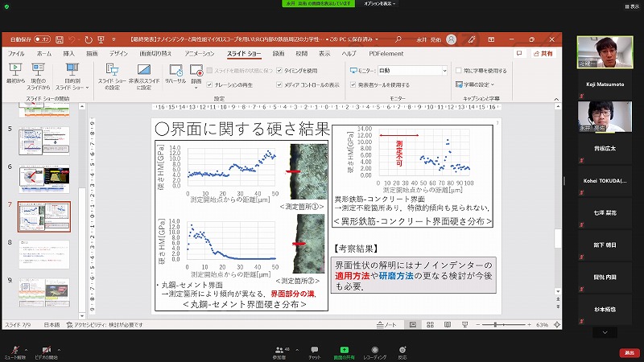The width and height of the screenshot is (644, 362).
Task: Click the Rehearse Timings (リハーサル) icon
Action: point(175,70)
